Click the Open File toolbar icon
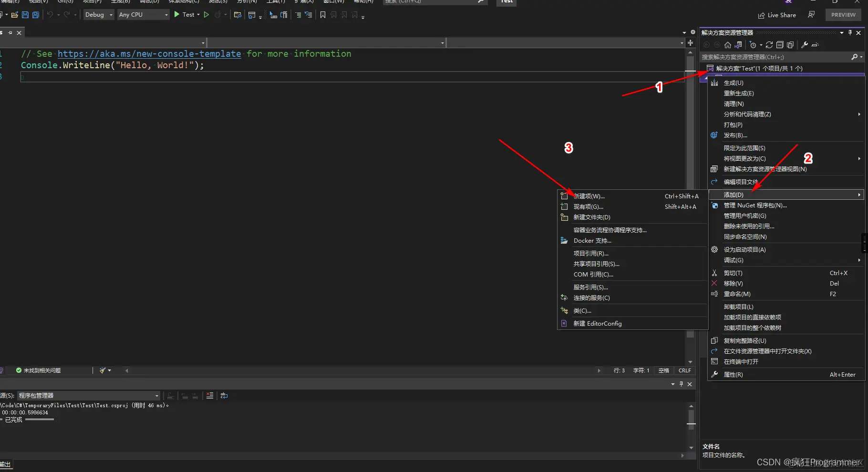This screenshot has height=472, width=868. click(x=15, y=15)
